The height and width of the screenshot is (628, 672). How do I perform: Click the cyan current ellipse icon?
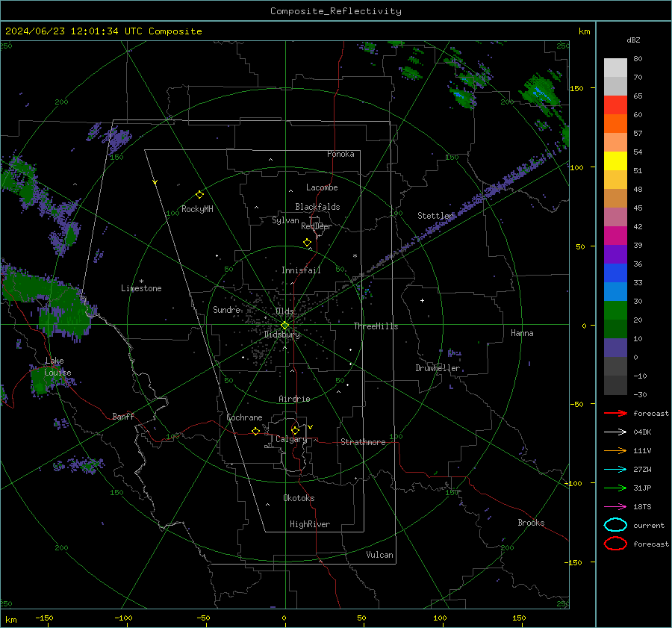pos(615,525)
